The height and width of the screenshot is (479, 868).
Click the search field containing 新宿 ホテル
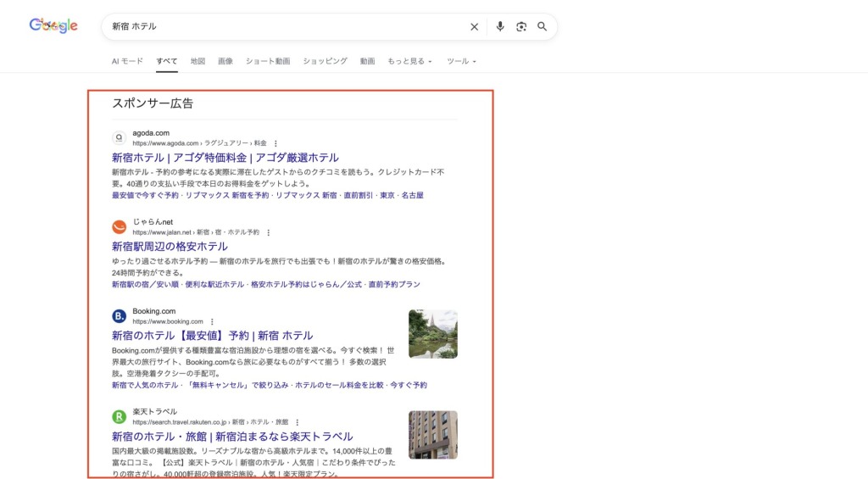(280, 26)
